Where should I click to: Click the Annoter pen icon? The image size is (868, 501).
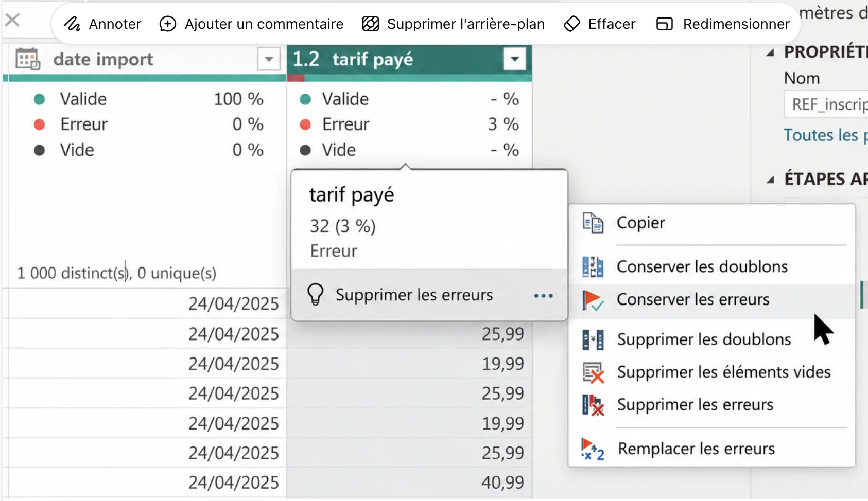pyautogui.click(x=72, y=24)
